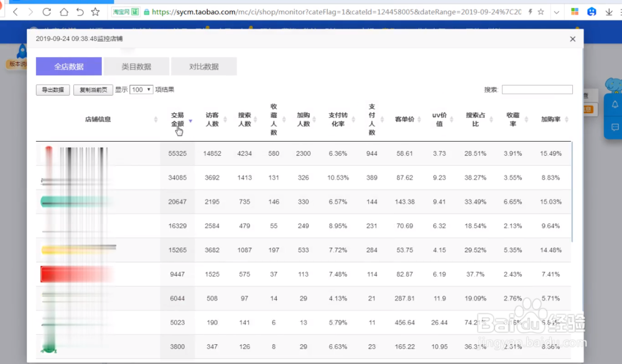
Task: Select the 16329 transaction amount cell
Action: tap(177, 226)
